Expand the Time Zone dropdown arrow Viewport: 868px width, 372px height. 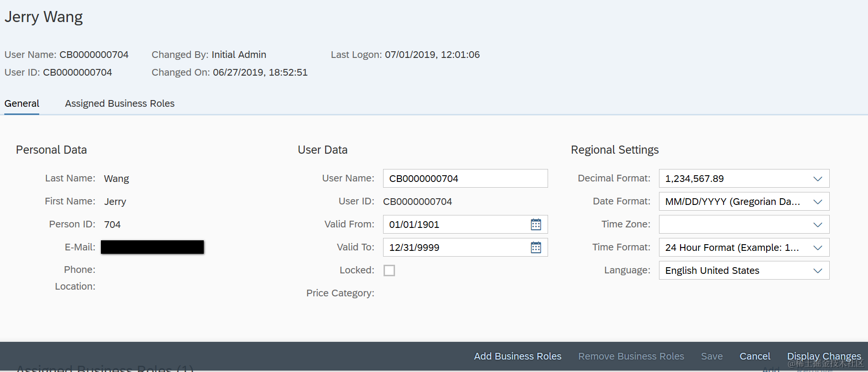pyautogui.click(x=818, y=225)
